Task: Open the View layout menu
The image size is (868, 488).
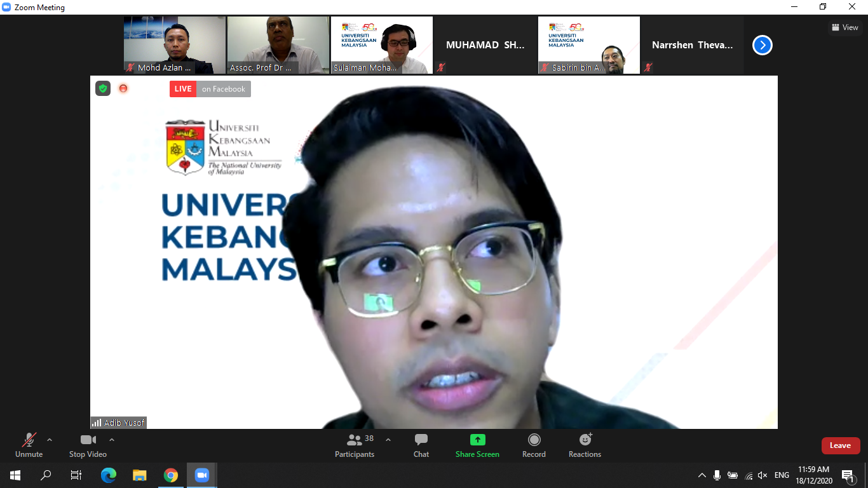Action: click(x=845, y=27)
